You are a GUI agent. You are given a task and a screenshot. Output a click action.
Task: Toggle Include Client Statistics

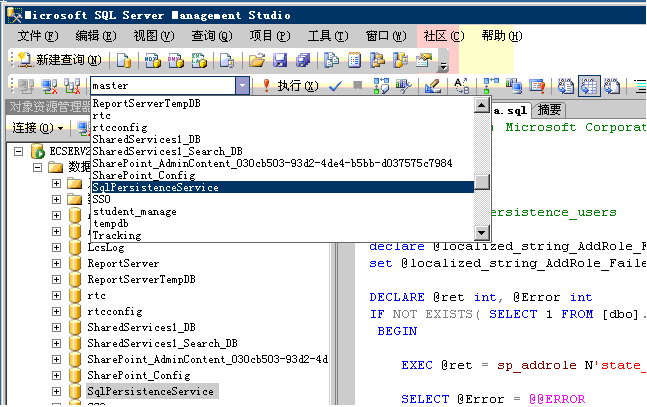(514, 86)
